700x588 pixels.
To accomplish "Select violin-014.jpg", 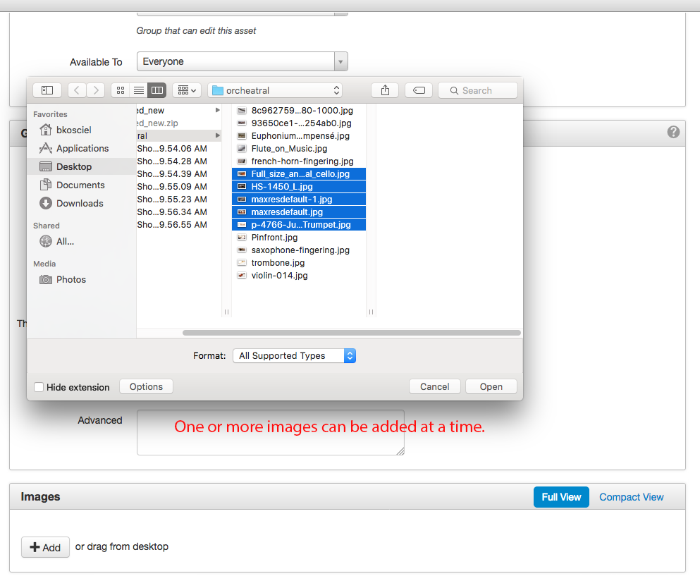I will (299, 276).
